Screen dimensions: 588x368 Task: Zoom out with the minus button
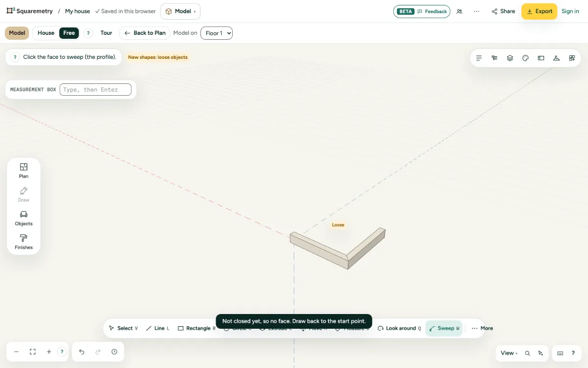[x=16, y=352]
